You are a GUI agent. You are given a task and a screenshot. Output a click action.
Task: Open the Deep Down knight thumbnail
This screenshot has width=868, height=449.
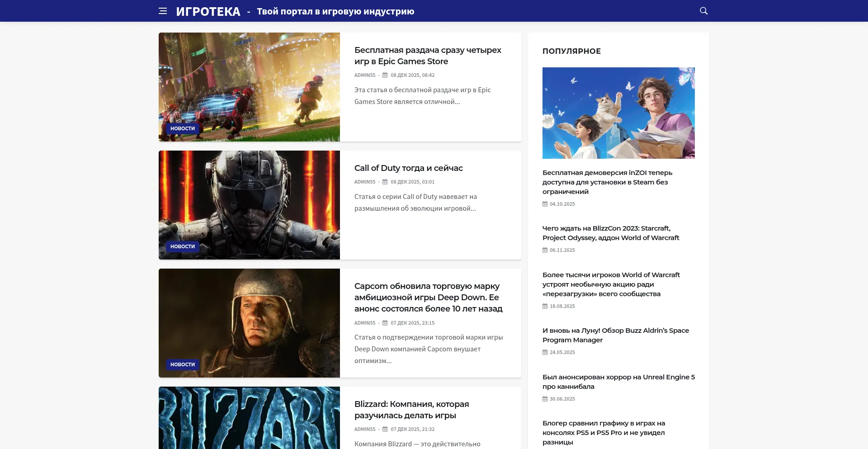(249, 323)
